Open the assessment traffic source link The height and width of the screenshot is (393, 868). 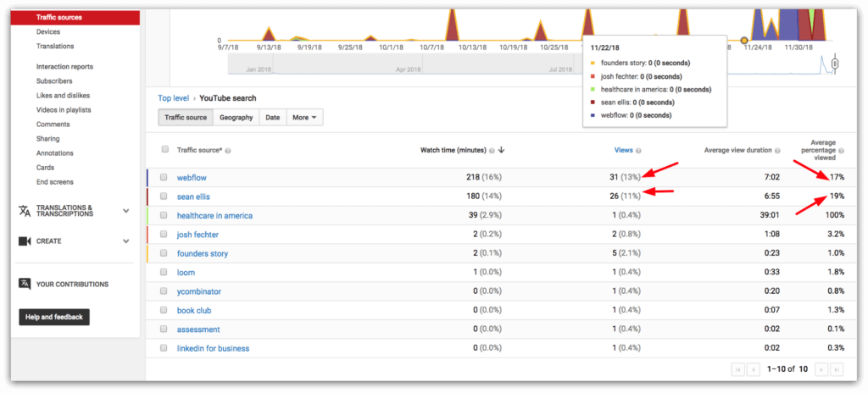(198, 329)
